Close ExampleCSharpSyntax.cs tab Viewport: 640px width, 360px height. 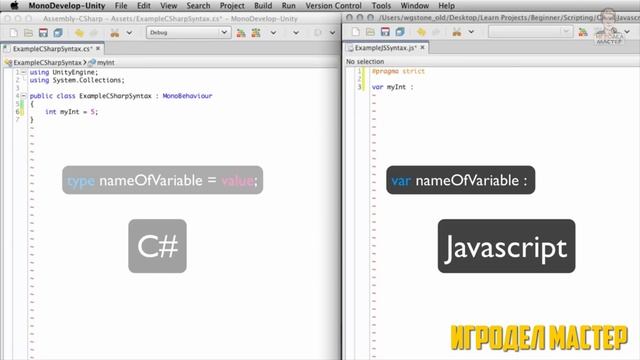pyautogui.click(x=98, y=48)
